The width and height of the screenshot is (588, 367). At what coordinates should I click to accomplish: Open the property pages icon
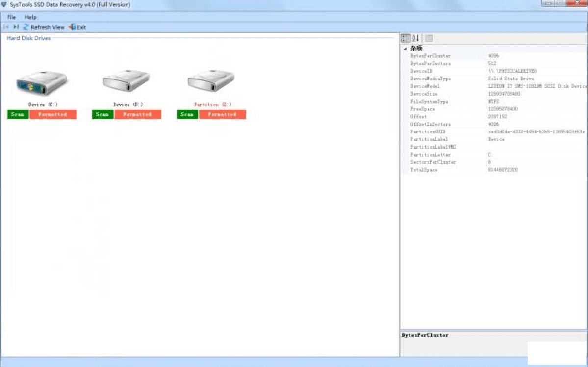point(429,38)
